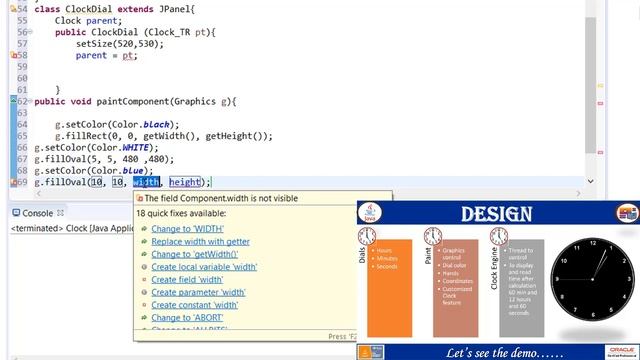The width and height of the screenshot is (640, 360).
Task: Click the marker icon beside line 54
Action: coord(13,9)
